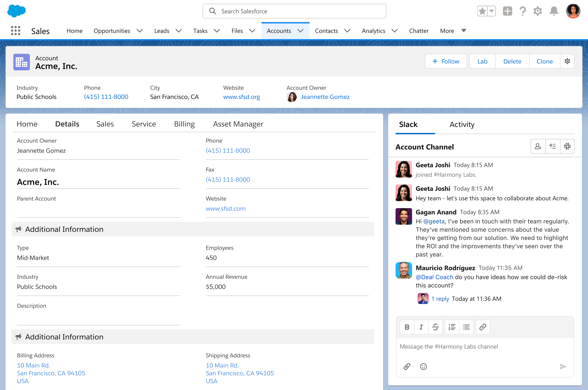The height and width of the screenshot is (390, 588).
Task: Click the Favorites star icon
Action: tap(482, 11)
